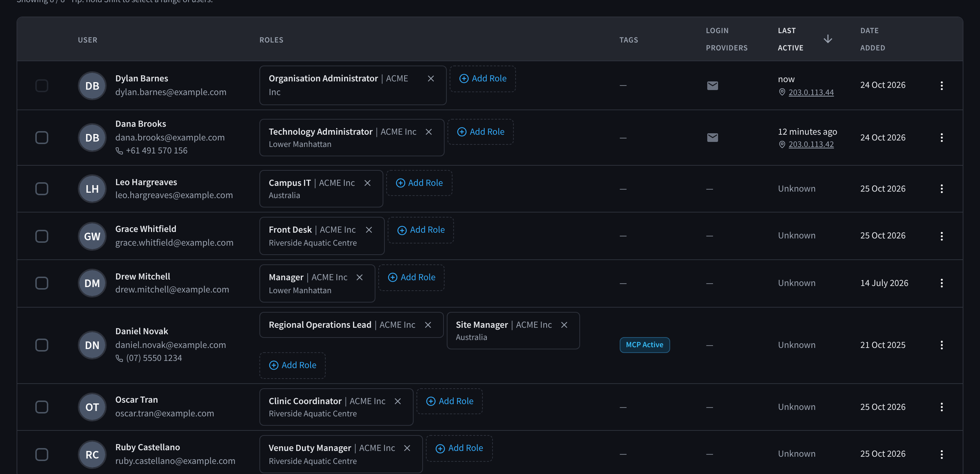Select the checkbox for Dana Brooks
The width and height of the screenshot is (980, 474).
point(42,138)
